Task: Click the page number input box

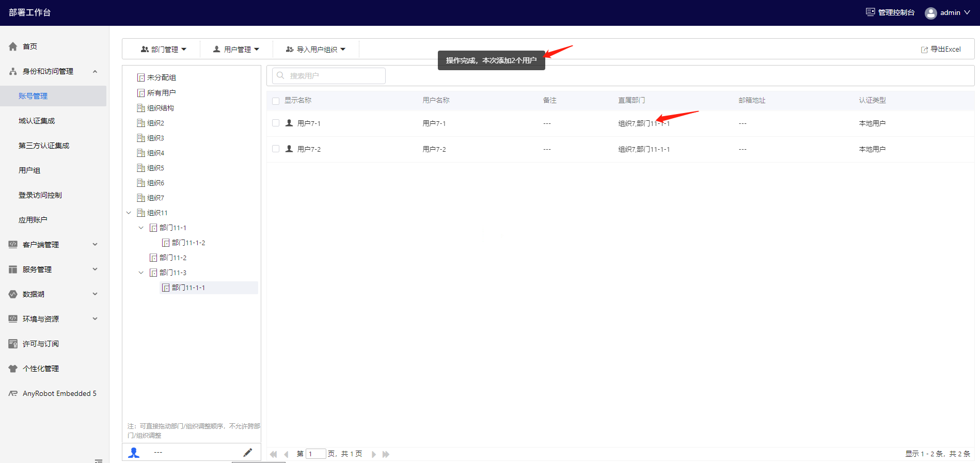Action: coord(315,454)
